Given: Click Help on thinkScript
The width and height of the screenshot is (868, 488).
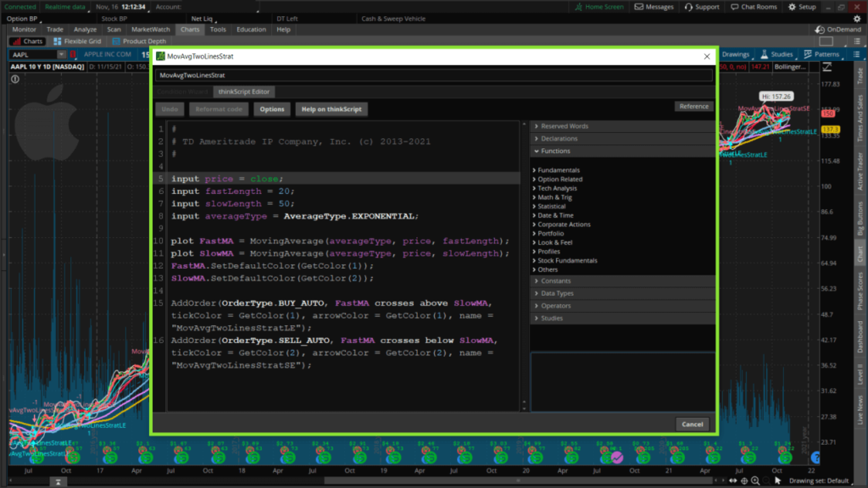Looking at the screenshot, I should tap(331, 109).
